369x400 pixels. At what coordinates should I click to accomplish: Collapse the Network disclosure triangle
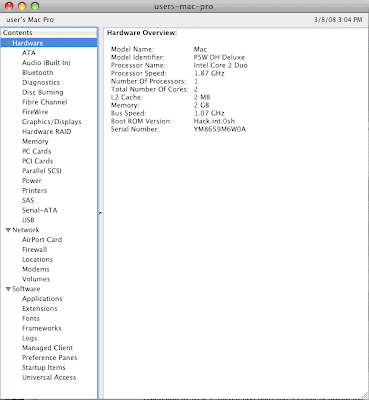tap(8, 230)
